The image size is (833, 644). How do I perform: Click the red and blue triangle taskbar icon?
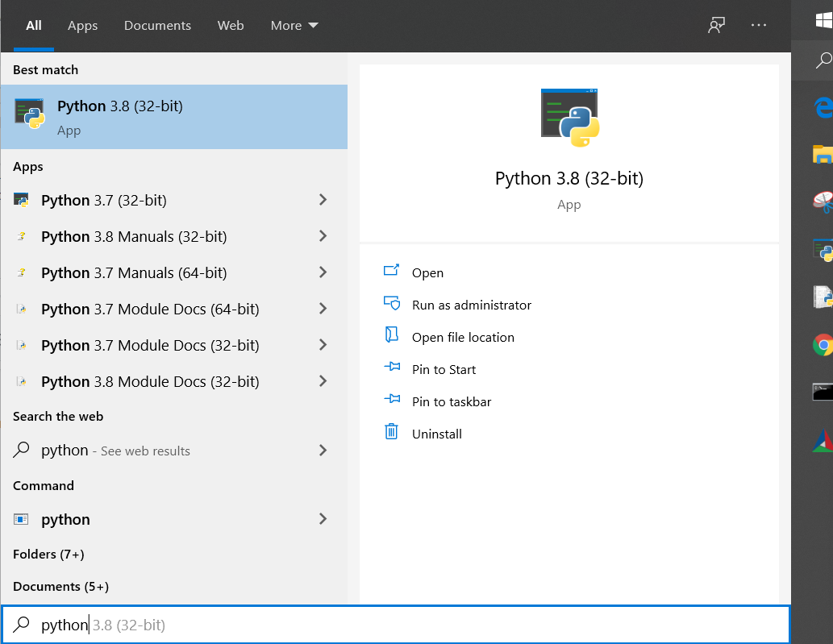(823, 441)
